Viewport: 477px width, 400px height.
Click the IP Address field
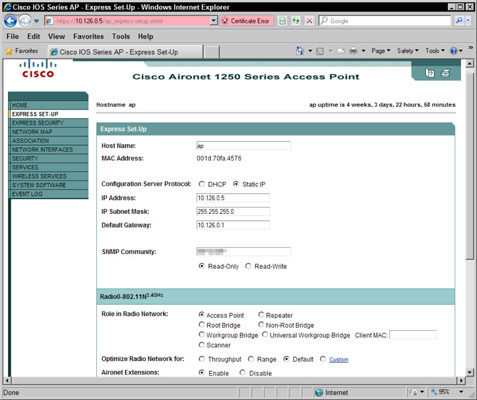[233, 198]
